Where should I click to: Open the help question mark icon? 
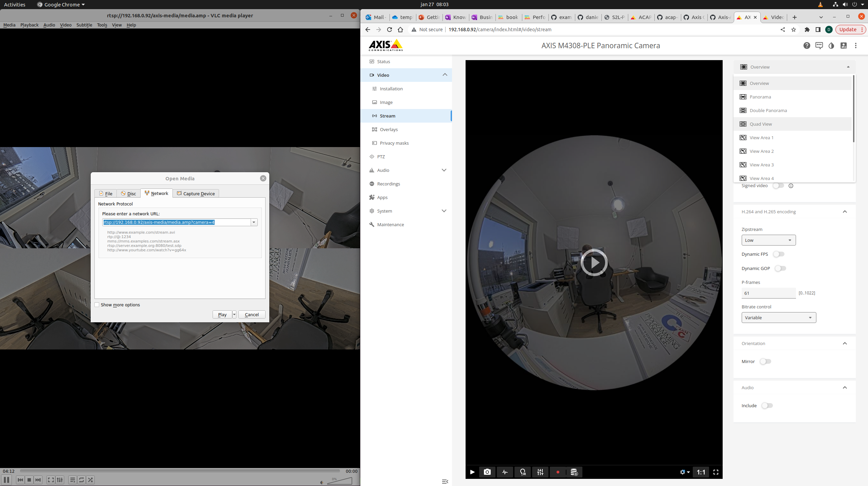point(807,46)
